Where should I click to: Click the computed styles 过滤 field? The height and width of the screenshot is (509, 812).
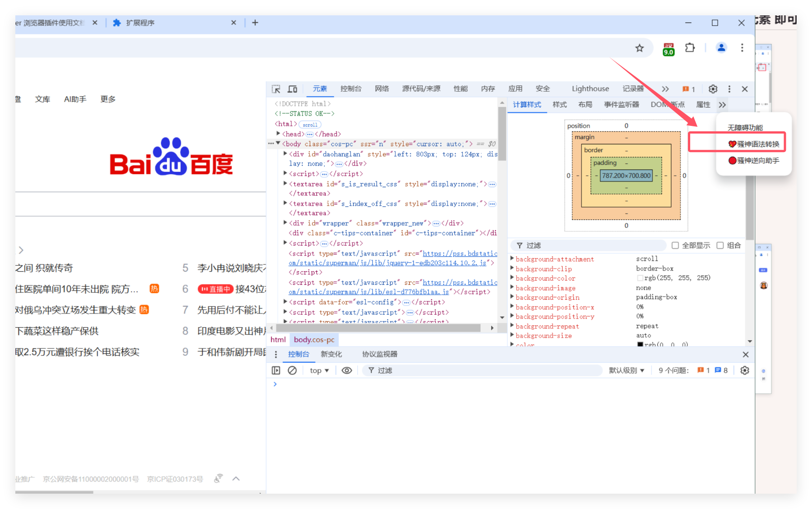click(x=588, y=245)
